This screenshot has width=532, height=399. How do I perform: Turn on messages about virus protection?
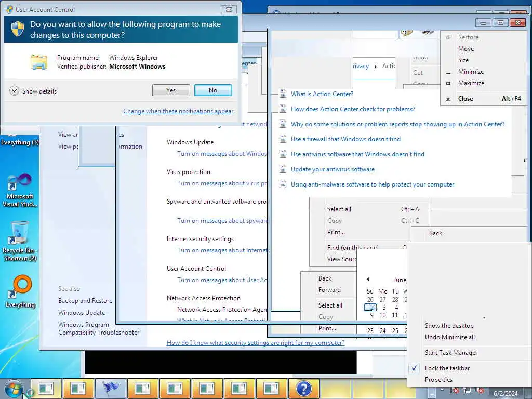pos(222,183)
